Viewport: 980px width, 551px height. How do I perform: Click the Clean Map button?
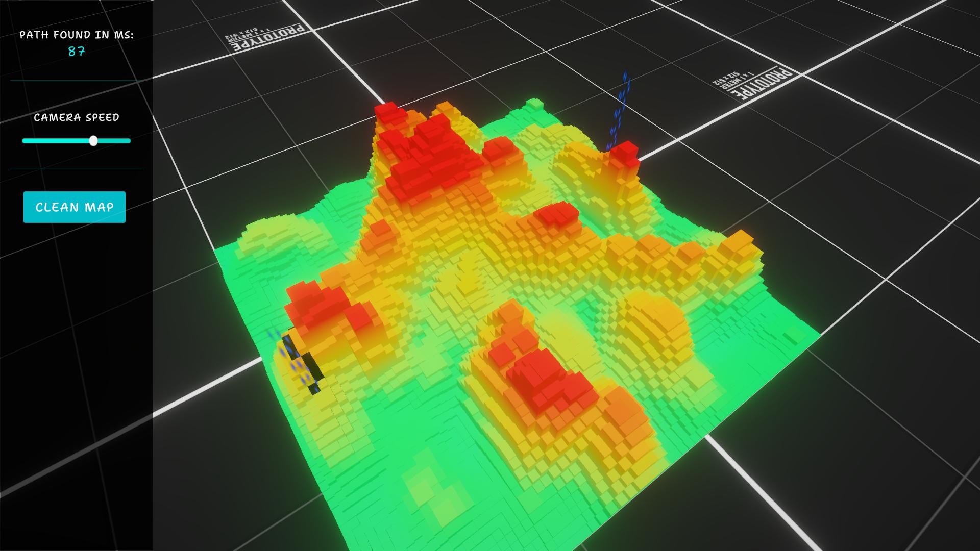[x=75, y=207]
